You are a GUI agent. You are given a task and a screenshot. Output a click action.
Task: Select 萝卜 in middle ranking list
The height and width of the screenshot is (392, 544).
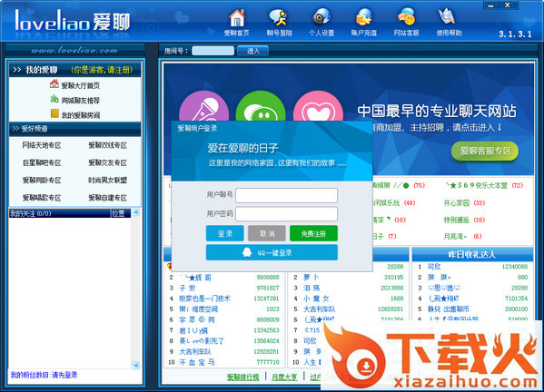coord(312,278)
